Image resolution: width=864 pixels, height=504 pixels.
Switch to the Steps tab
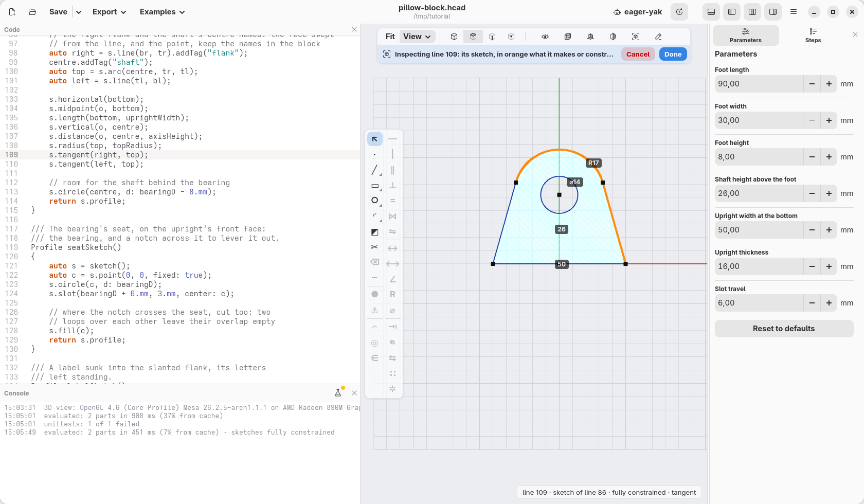pos(813,35)
